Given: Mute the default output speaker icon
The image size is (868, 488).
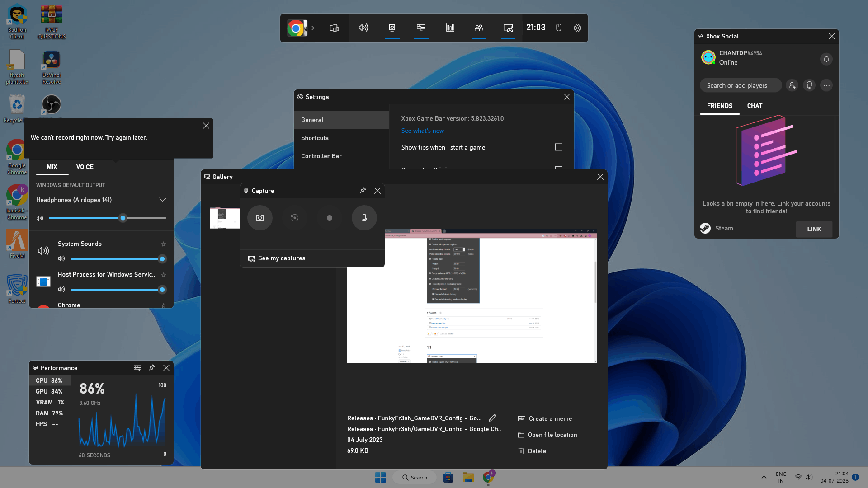Looking at the screenshot, I should click(40, 218).
